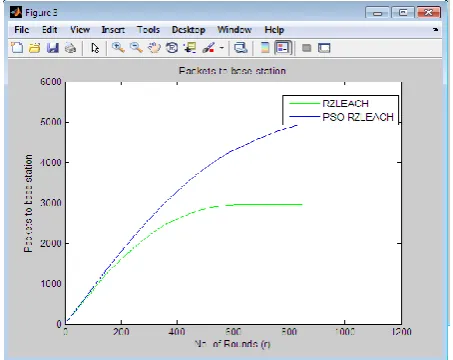Open the File menu
The image size is (453, 360).
[x=22, y=30]
